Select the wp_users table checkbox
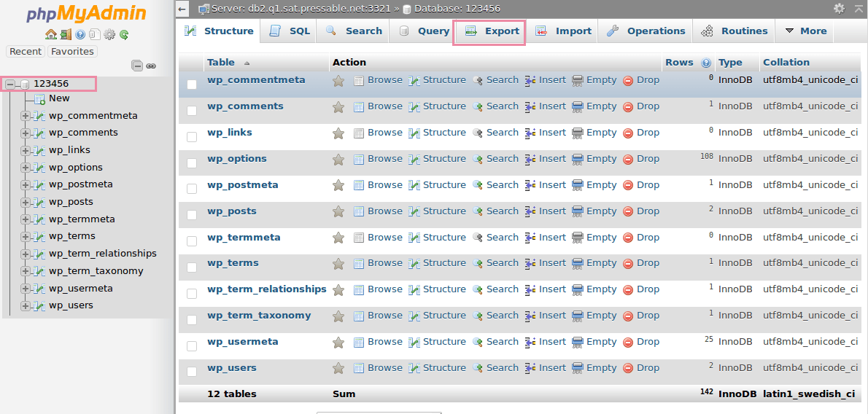This screenshot has height=414, width=868. tap(192, 372)
